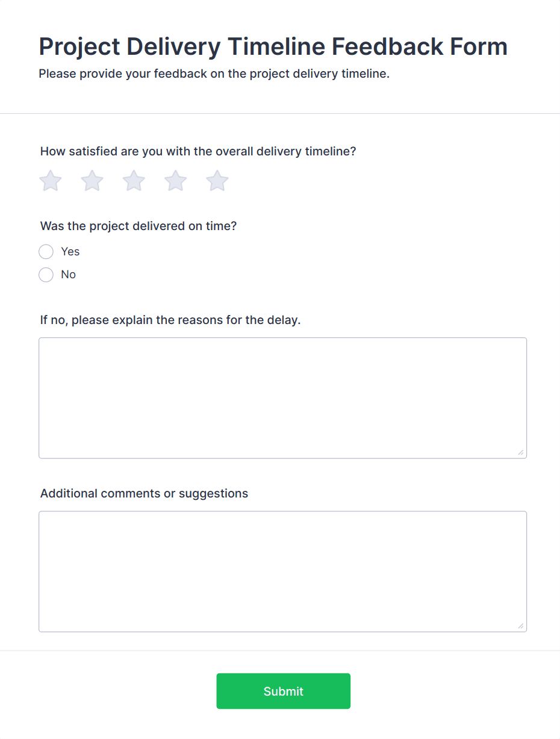
Task: Focus the additional comments text box
Action: coord(282,571)
